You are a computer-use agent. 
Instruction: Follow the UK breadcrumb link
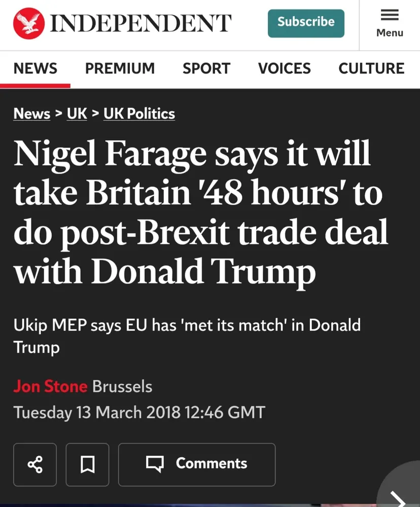77,114
